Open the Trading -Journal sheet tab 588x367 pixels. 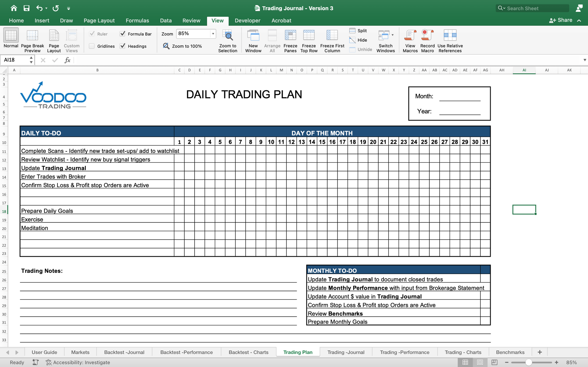(346, 352)
